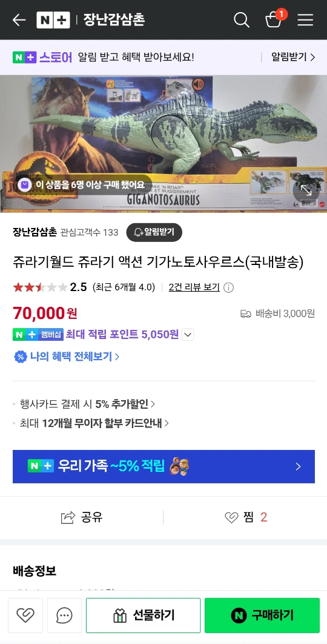Expand 나의 혜택 전체보기 benefits
327x644 pixels.
(x=66, y=357)
